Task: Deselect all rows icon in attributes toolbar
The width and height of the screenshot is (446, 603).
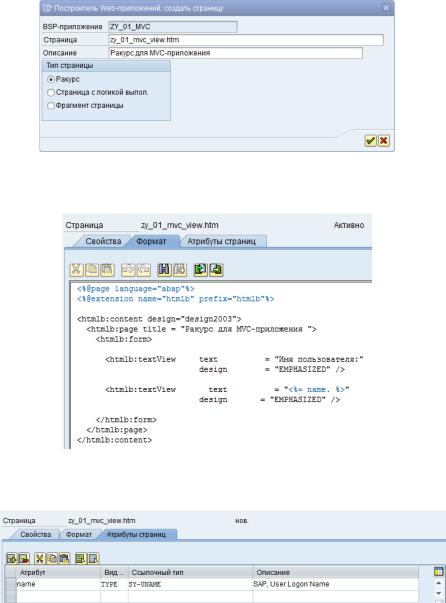Action: (x=93, y=558)
